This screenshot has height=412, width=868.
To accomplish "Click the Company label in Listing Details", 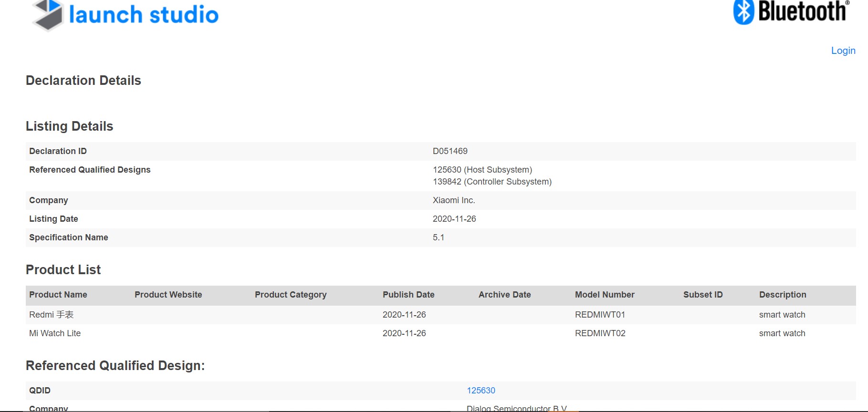I will pos(49,200).
